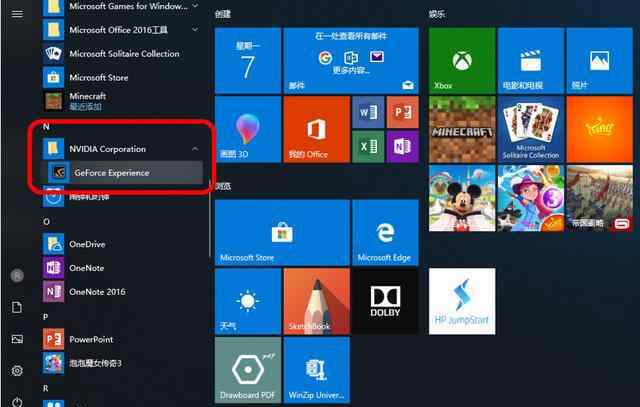The height and width of the screenshot is (407, 640).
Task: Open the King orange tile
Action: point(600,129)
